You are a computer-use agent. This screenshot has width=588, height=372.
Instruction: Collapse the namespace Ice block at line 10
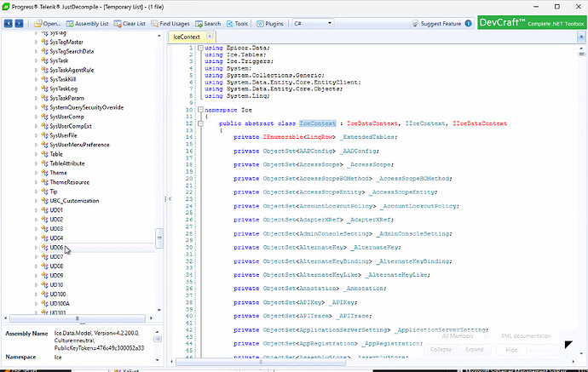point(200,110)
